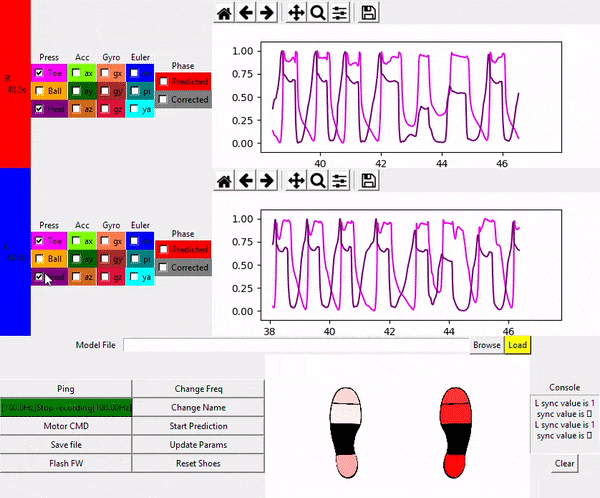Click the Home icon in the upper plot toolbar
Viewport: 600px width, 498px height.
point(224,13)
